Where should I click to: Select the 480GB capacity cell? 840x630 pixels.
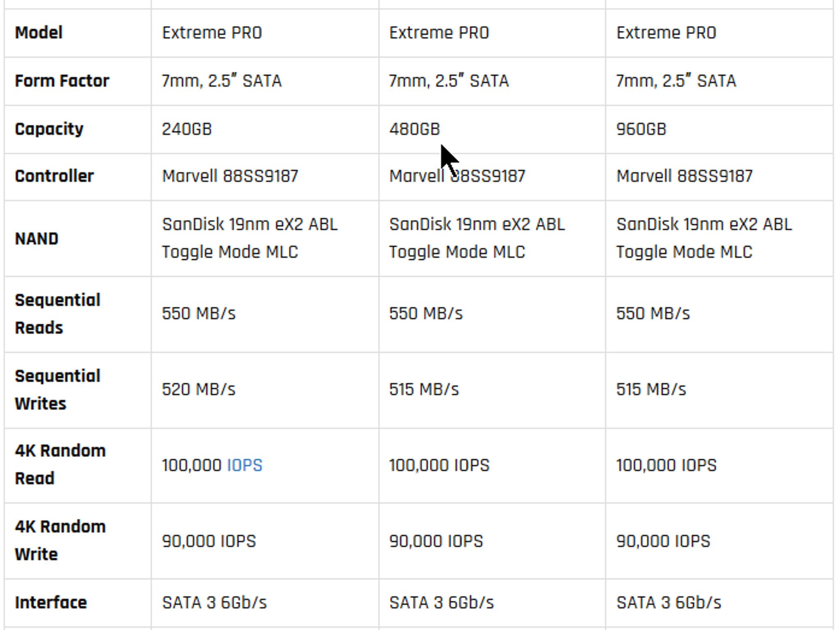pos(414,129)
